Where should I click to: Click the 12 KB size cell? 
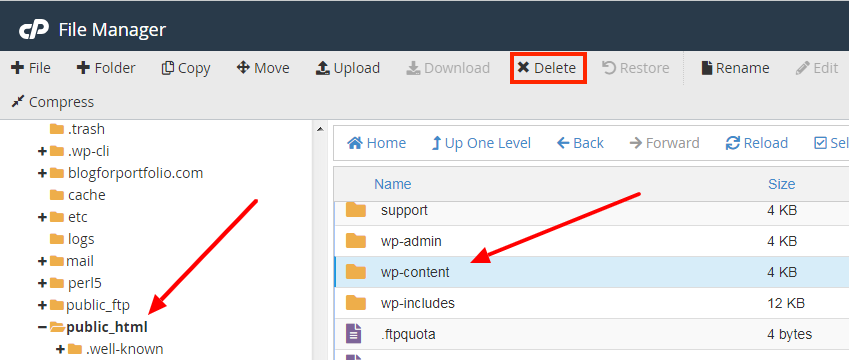click(786, 303)
